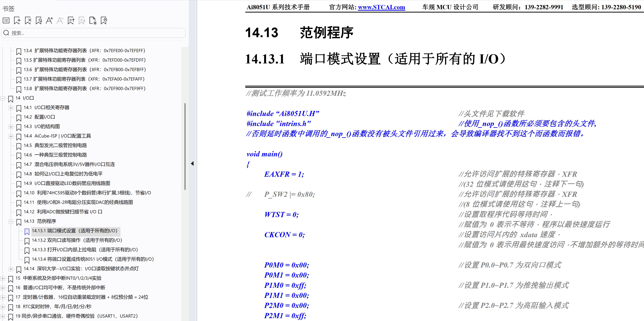This screenshot has height=321, width=644.
Task: Search within bookmarks using the magnifier bookmark icon
Action: click(39, 20)
